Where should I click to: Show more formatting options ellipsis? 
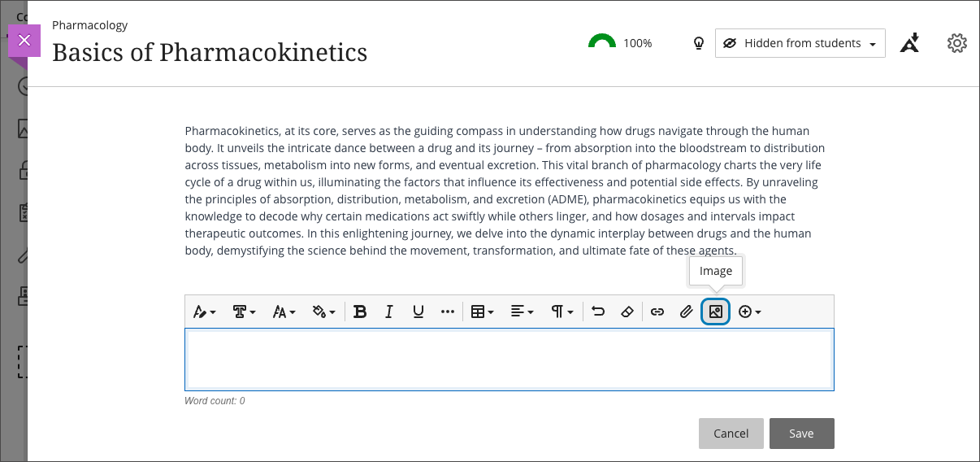coord(448,312)
